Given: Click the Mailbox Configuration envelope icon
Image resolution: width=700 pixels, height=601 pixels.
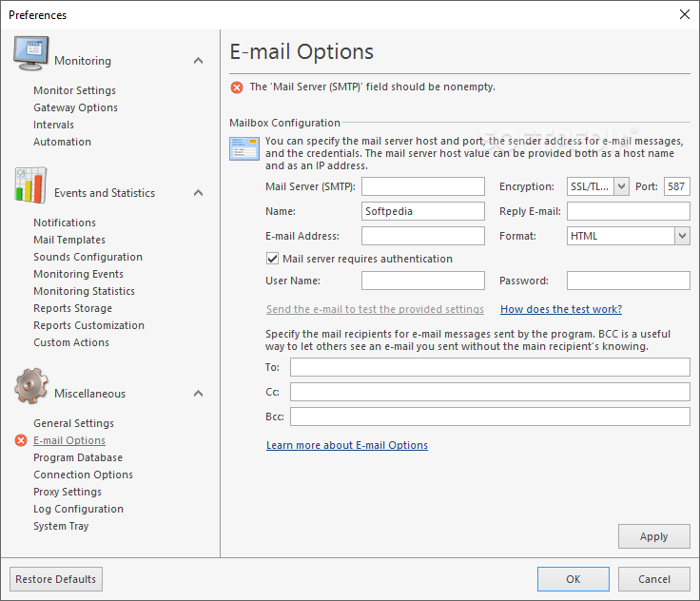Looking at the screenshot, I should (244, 148).
